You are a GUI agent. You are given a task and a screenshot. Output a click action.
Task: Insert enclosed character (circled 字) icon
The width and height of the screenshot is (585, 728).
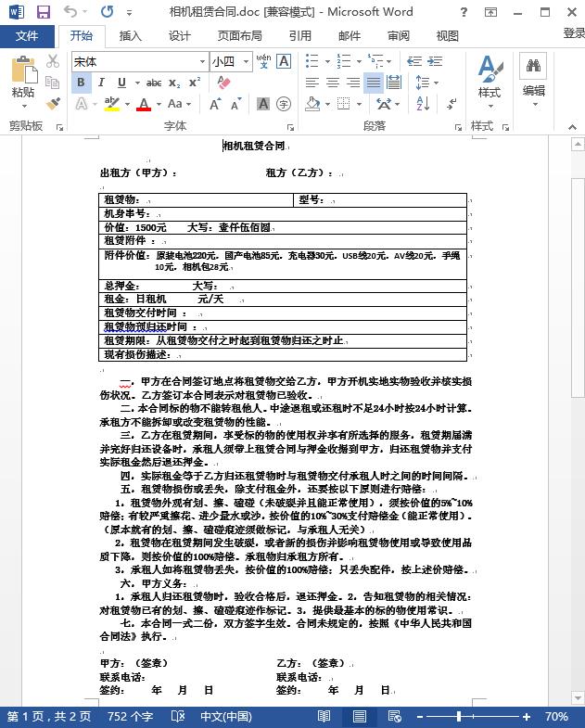[x=284, y=104]
